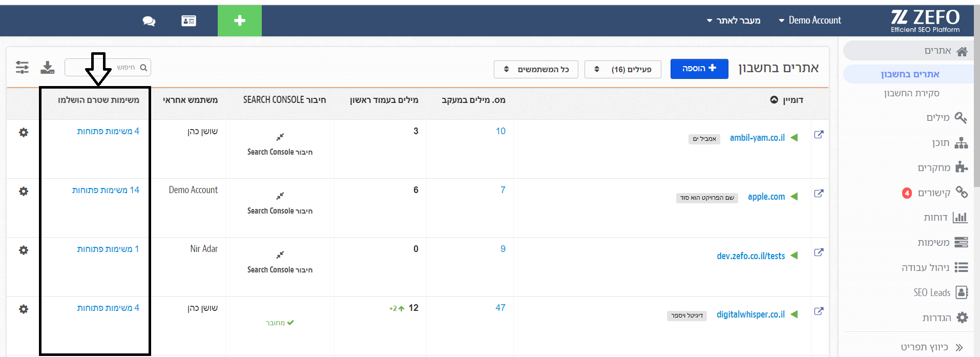Expand the apple.com row green triangle
The height and width of the screenshot is (357, 980).
pyautogui.click(x=794, y=196)
